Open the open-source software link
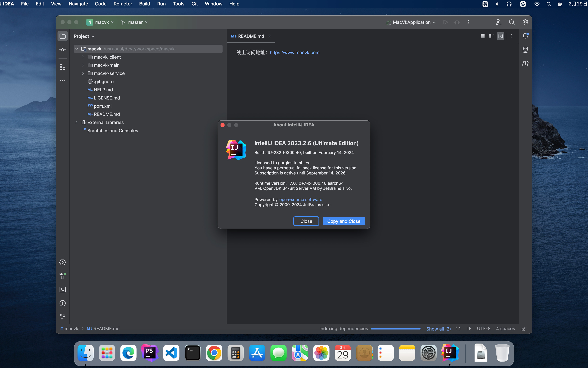 pyautogui.click(x=301, y=200)
